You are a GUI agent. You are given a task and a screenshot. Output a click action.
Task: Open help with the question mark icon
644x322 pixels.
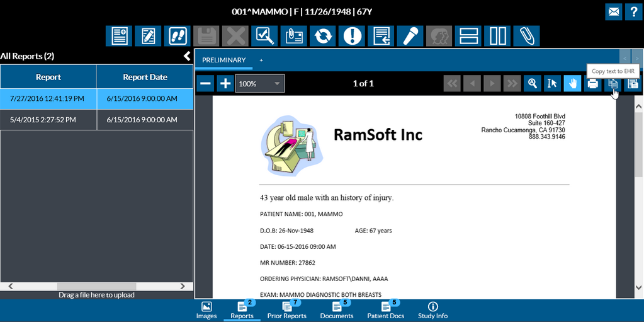[633, 11]
